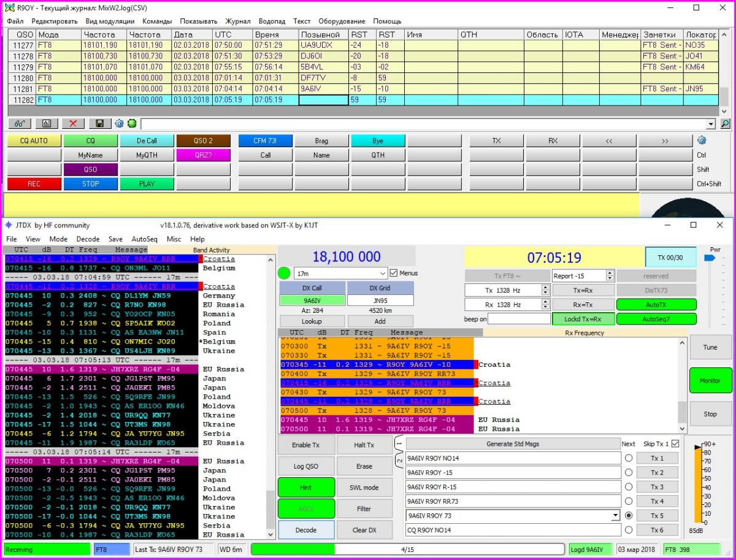736x560 pixels.
Task: Click the green circle indicator in log toolbar
Action: pyautogui.click(x=132, y=123)
